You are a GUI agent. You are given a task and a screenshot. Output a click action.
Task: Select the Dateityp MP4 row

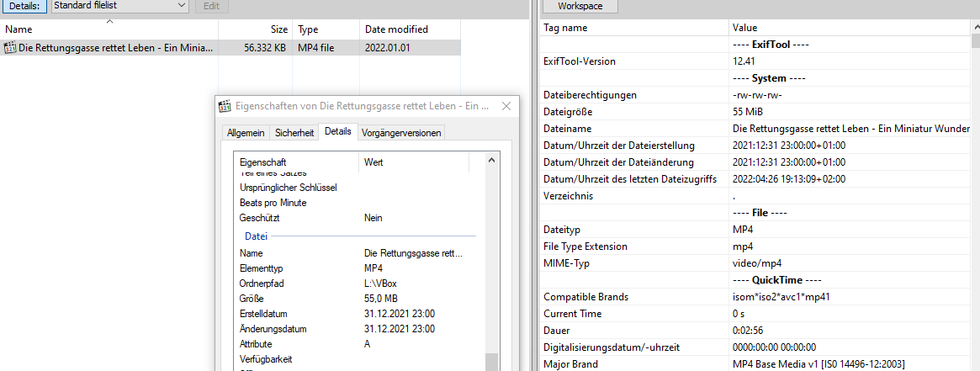coord(755,229)
